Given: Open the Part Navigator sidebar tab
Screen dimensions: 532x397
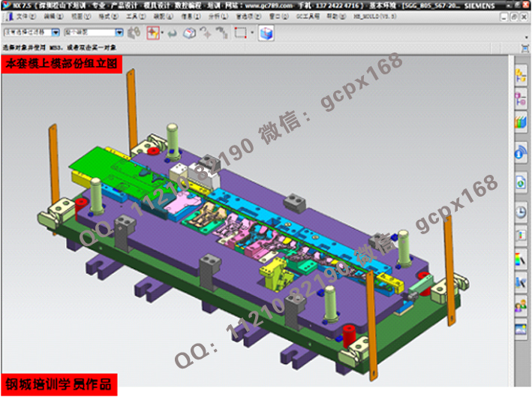Looking at the screenshot, I should [x=521, y=98].
